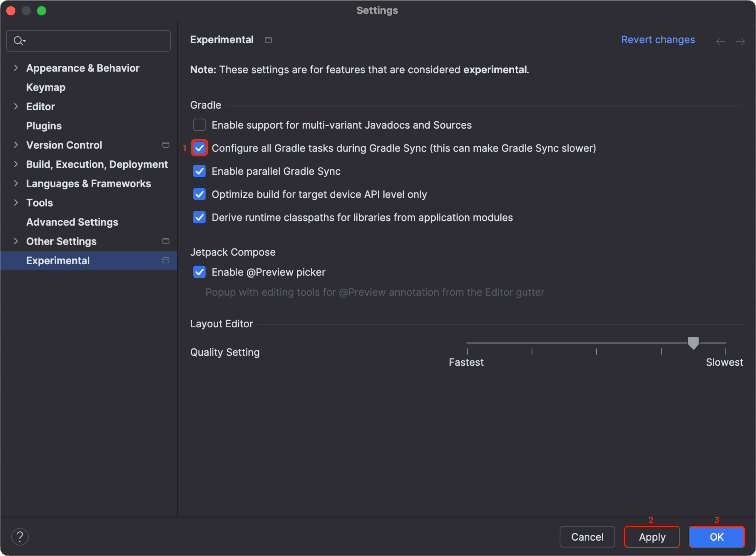Click the project icon on Other Settings row

166,241
